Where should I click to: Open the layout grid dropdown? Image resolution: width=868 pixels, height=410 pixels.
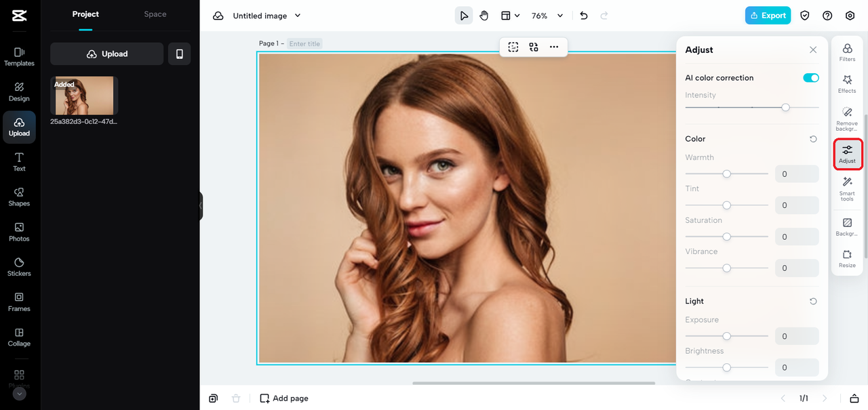click(511, 16)
